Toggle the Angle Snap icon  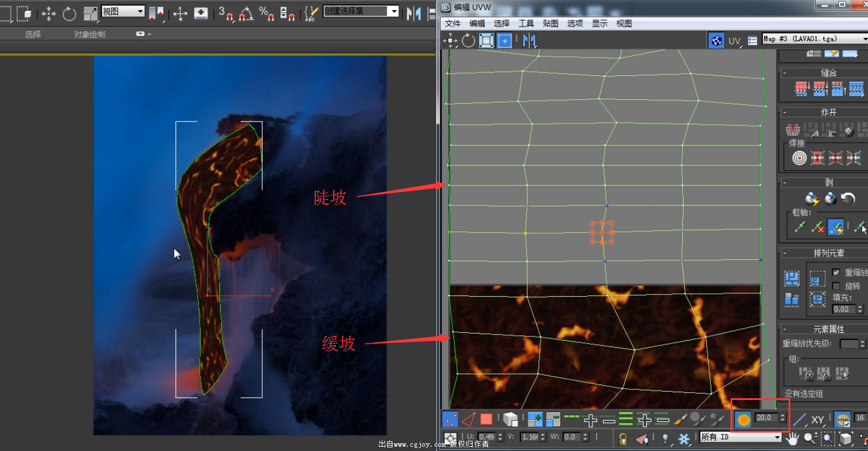pos(246,13)
